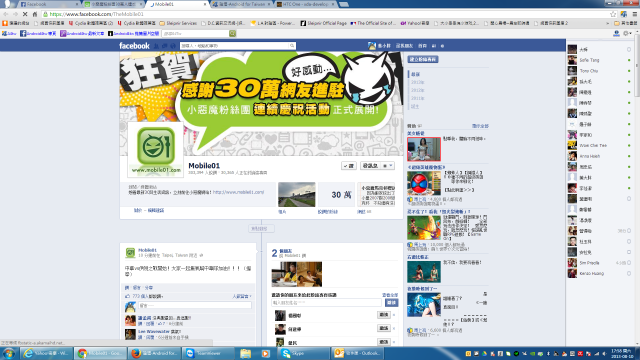Open Internet Explorer Yahoo window in taskbar

point(47,353)
